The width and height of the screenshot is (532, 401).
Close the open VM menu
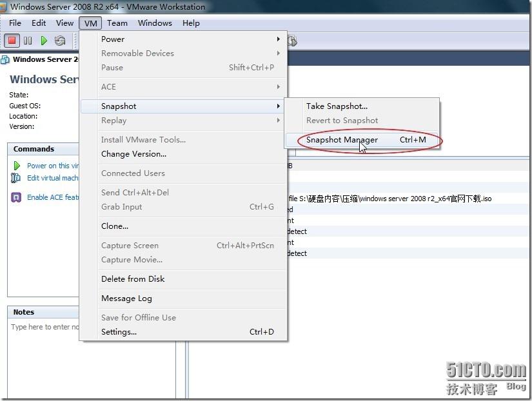90,23
